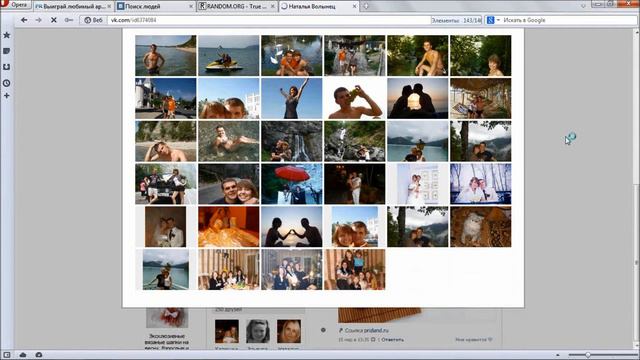Click the pridand.ru link in background post
640x360 pixels.
[x=376, y=330]
